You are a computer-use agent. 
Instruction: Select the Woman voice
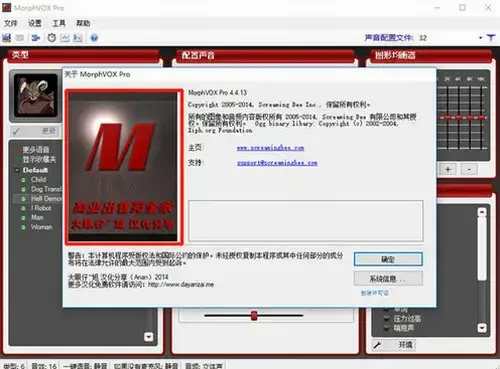[x=41, y=227]
